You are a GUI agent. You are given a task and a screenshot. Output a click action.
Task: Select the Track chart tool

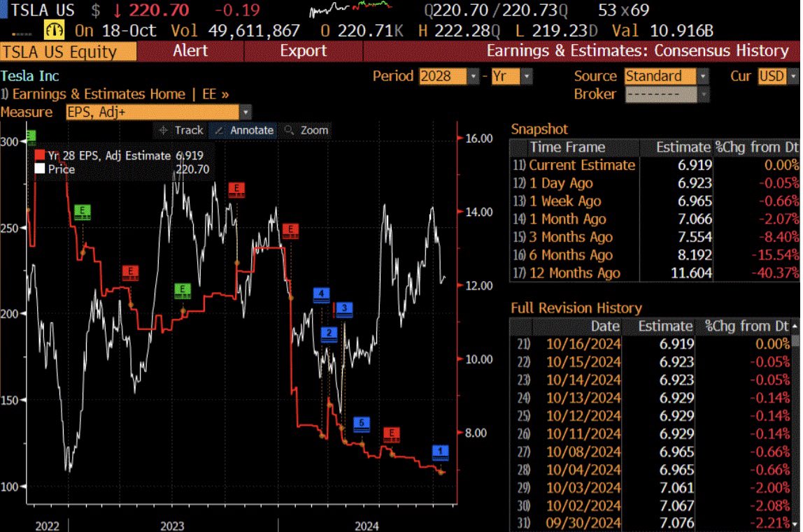(181, 131)
